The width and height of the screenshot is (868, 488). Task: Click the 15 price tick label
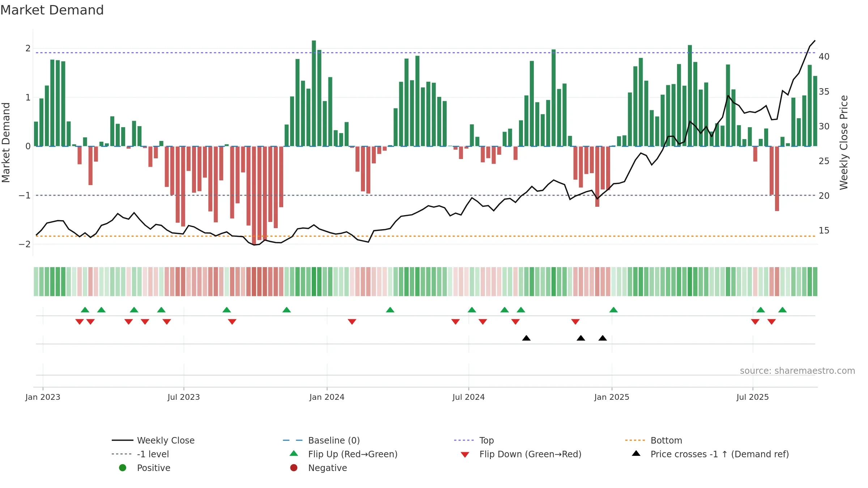click(824, 231)
